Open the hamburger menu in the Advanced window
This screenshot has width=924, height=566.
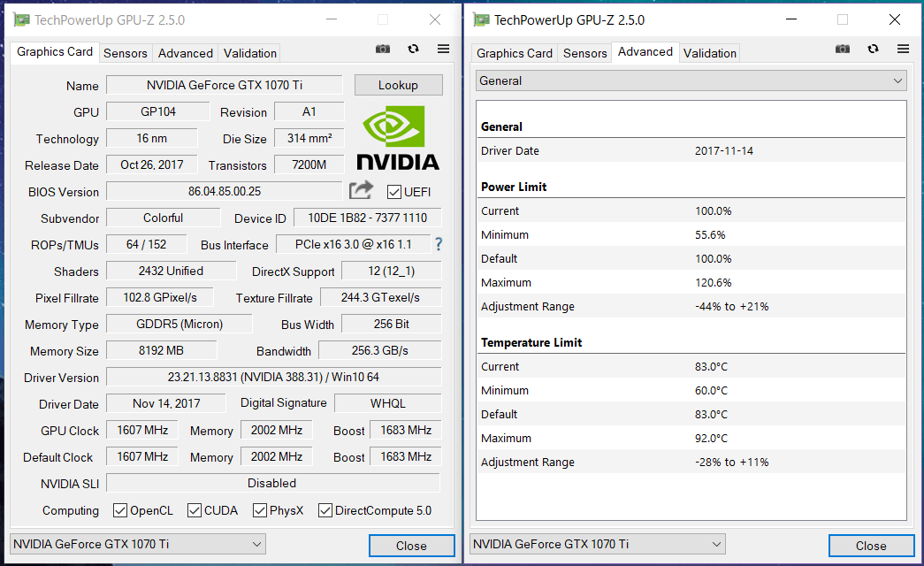pos(903,49)
